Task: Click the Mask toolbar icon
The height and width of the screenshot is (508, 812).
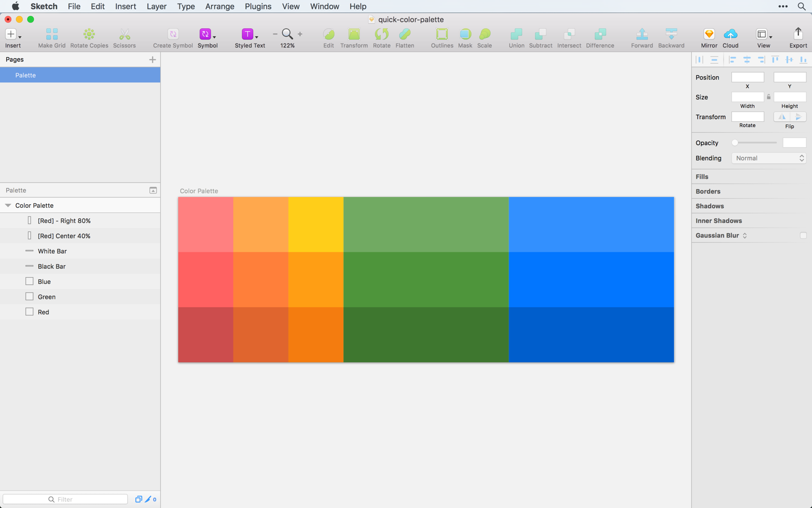Action: click(x=465, y=34)
